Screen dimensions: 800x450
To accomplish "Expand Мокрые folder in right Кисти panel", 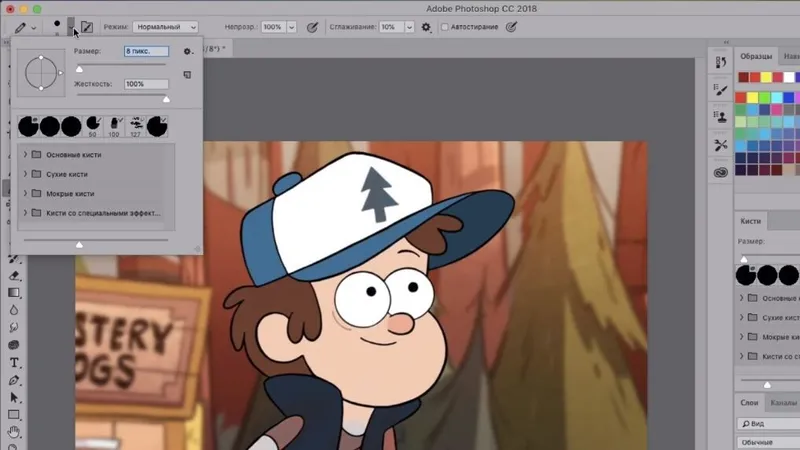I will (741, 337).
